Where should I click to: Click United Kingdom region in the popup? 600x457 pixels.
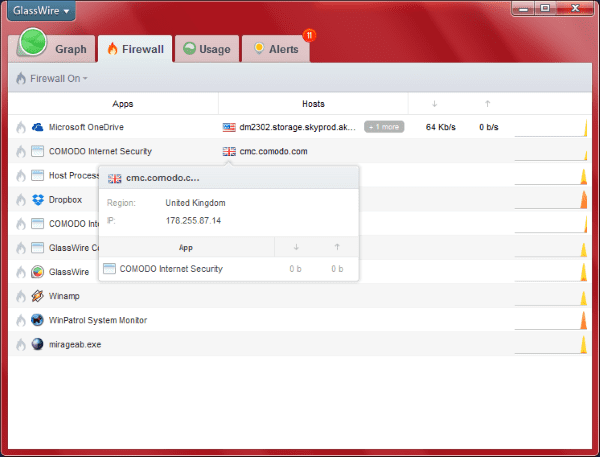[195, 203]
